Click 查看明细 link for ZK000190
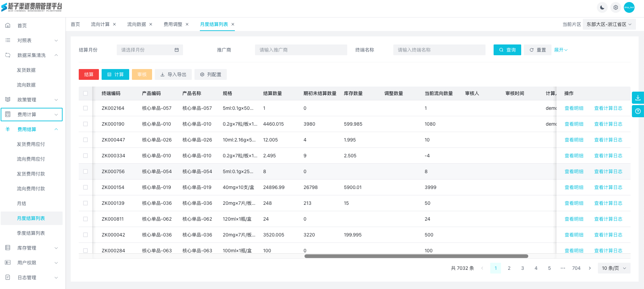This screenshot has width=644, height=289. (x=574, y=124)
